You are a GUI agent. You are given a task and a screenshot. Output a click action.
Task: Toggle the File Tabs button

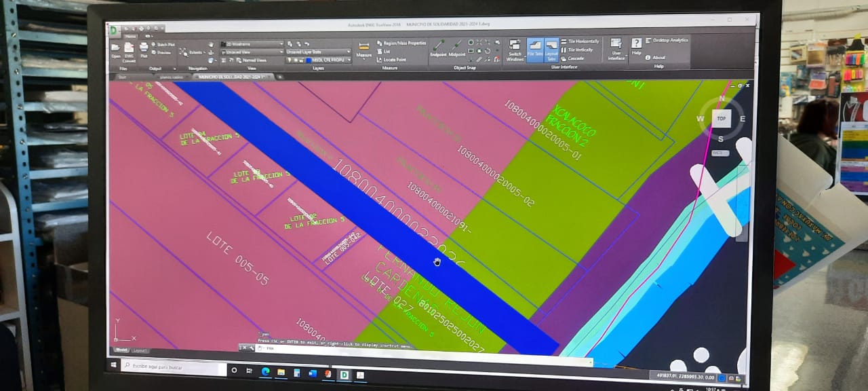(534, 48)
